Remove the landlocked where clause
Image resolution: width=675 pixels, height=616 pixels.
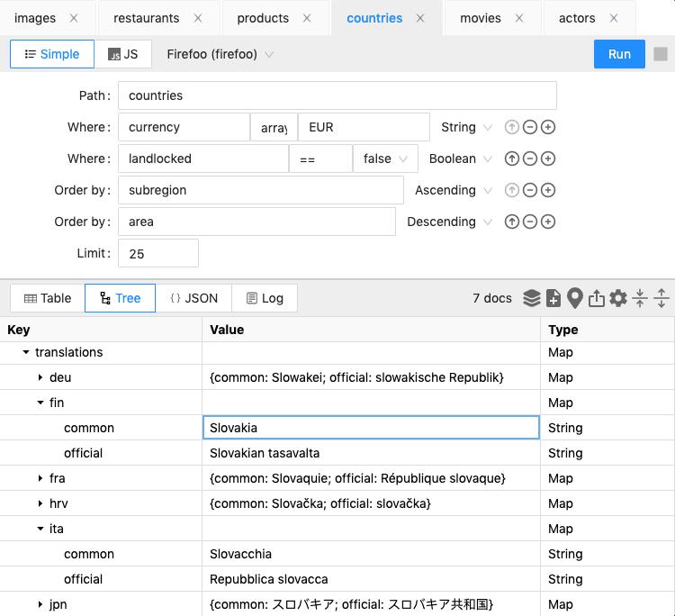click(529, 159)
